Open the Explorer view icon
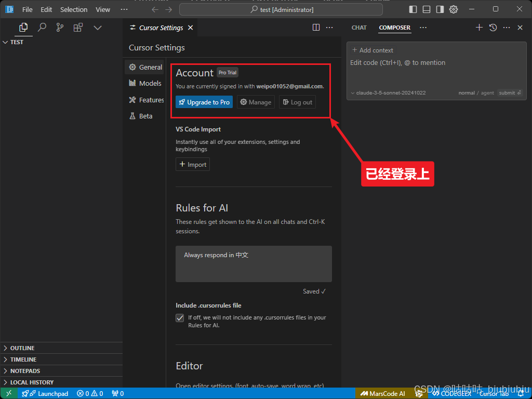Screen dimensions: 532x399 coord(23,28)
